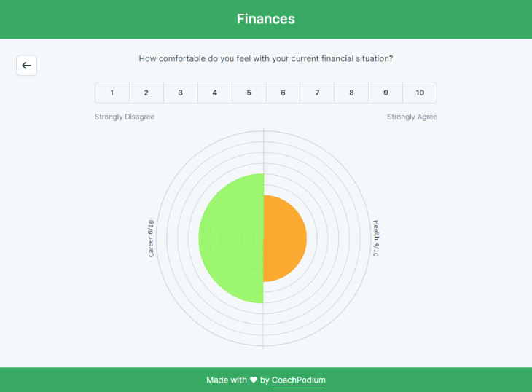The image size is (532, 392).
Task: Click the Health 4/10 label
Action: coord(375,238)
